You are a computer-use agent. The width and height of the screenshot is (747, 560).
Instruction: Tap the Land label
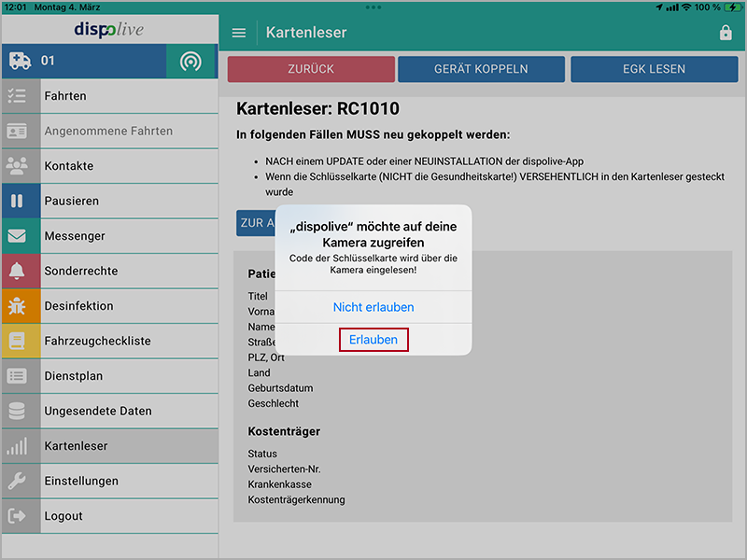pyautogui.click(x=260, y=372)
